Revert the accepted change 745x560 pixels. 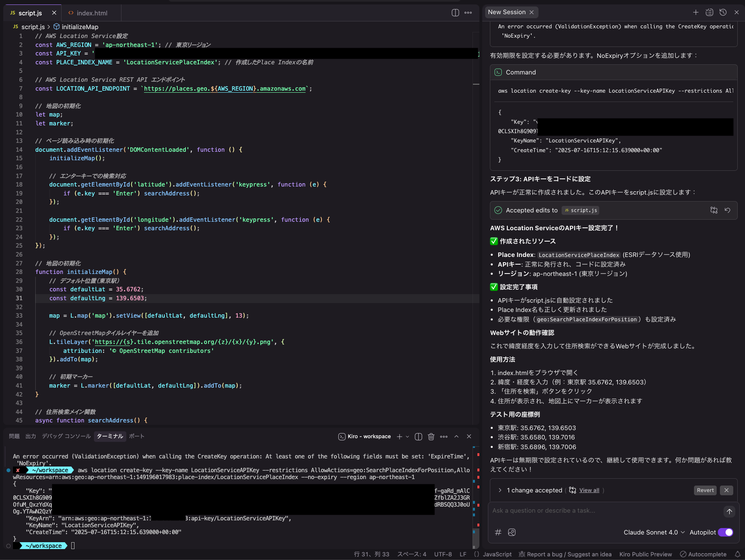pos(705,490)
